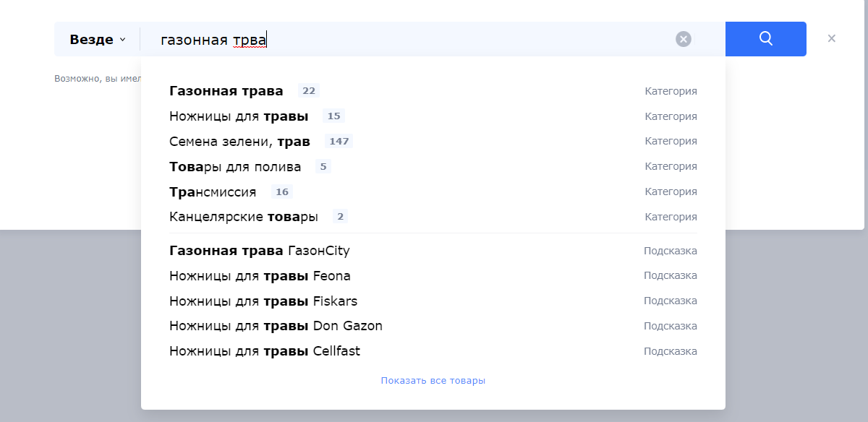Open the "Везде" search scope dropdown
Image resolution: width=868 pixels, height=422 pixels.
point(97,40)
